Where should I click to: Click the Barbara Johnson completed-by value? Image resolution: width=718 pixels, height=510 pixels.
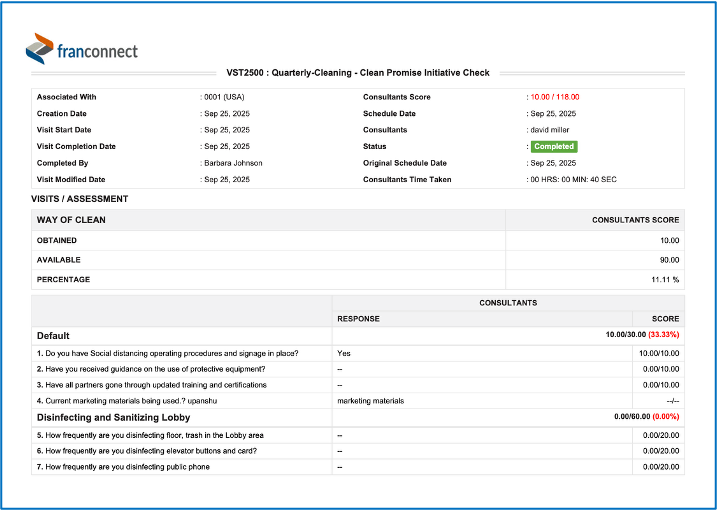click(234, 163)
